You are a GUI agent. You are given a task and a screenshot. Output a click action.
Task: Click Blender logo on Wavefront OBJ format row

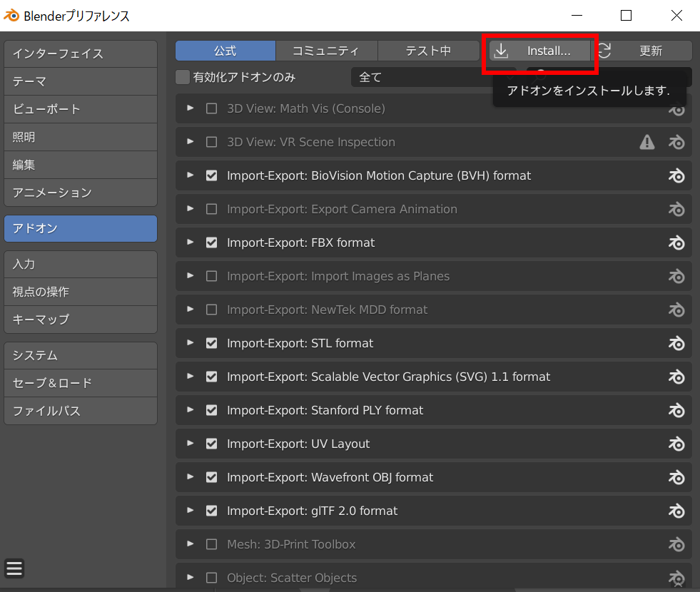pos(676,477)
